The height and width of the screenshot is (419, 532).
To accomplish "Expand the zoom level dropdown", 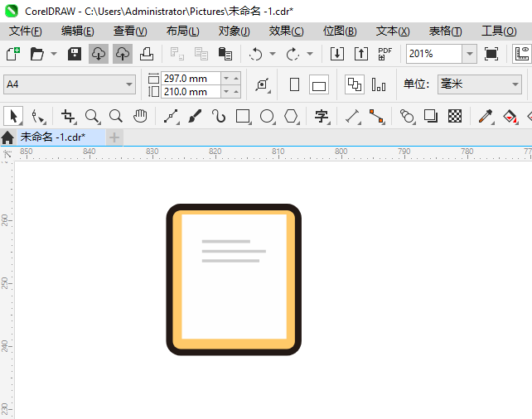I will click(470, 54).
